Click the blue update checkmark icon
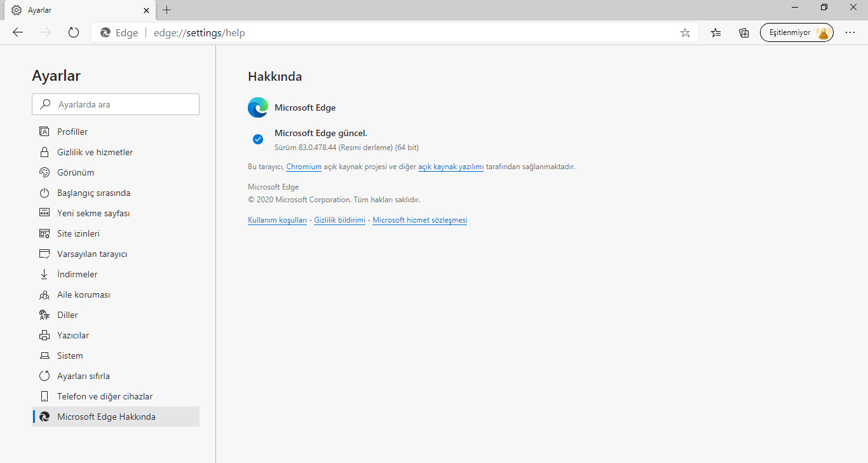Viewport: 868px width, 463px height. point(258,139)
